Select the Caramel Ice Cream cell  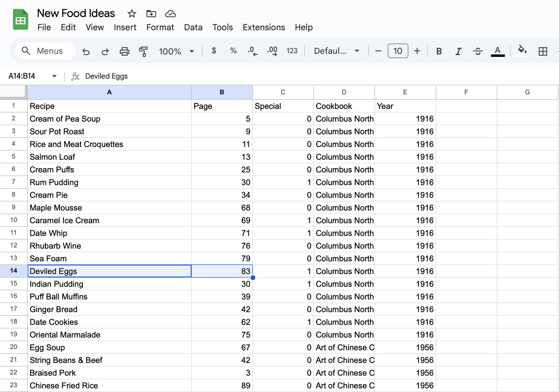pyautogui.click(x=110, y=220)
